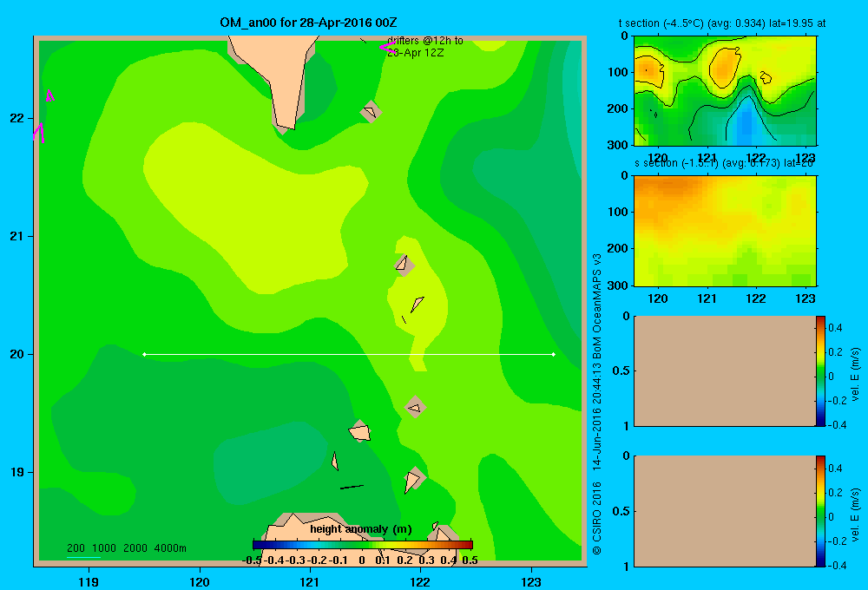The width and height of the screenshot is (868, 590).
Task: Click the latitude label '21' on the map axis
Action: (x=16, y=236)
